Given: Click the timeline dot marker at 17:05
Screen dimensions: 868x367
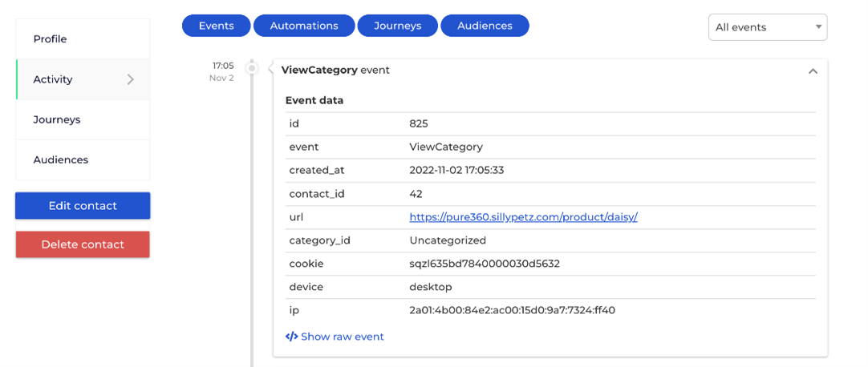Looking at the screenshot, I should tap(252, 69).
